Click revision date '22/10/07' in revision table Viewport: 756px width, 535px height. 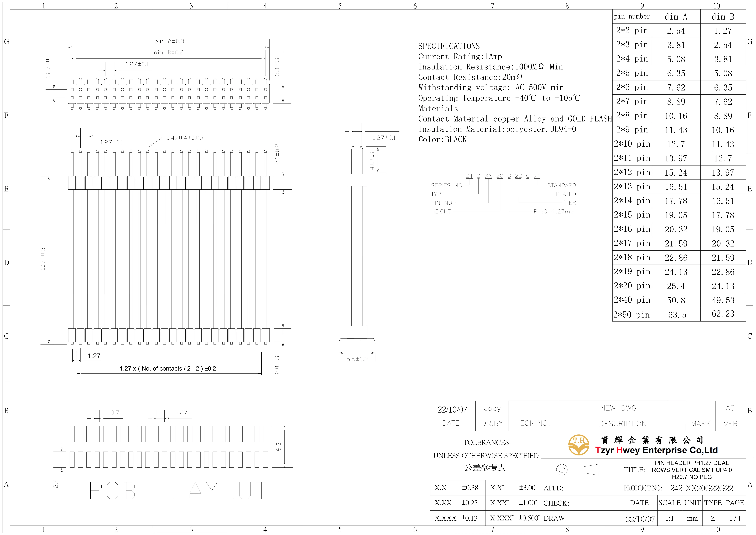[452, 410]
